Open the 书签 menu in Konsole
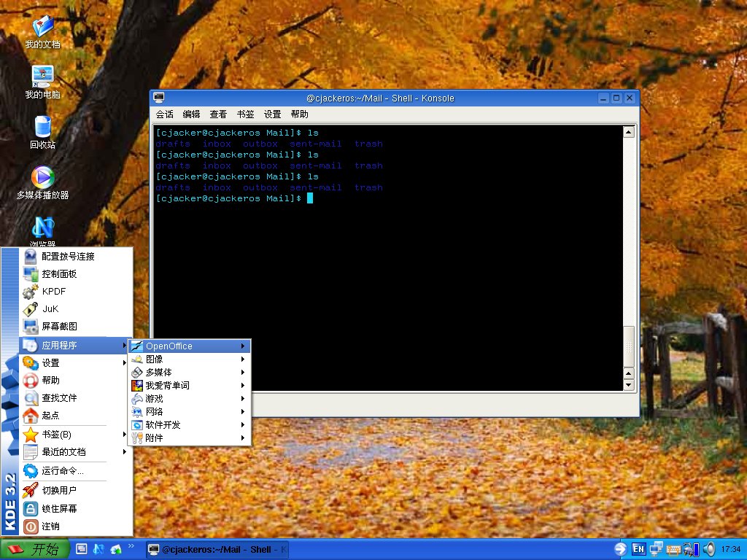Viewport: 747px width, 560px height. pos(245,114)
